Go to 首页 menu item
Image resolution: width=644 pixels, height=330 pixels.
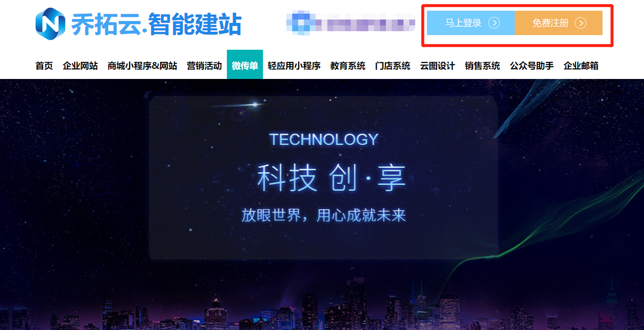pyautogui.click(x=44, y=66)
